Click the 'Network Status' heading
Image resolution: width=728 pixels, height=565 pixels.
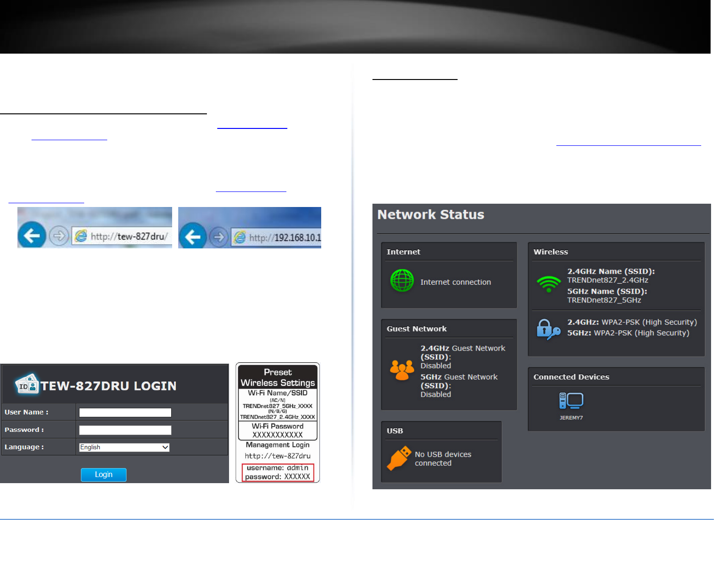pos(431,215)
